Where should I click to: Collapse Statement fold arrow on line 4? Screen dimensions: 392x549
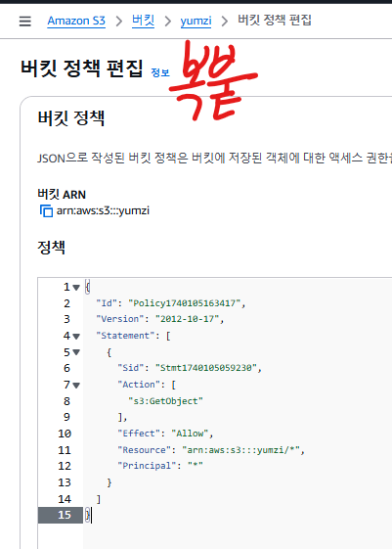point(76,336)
